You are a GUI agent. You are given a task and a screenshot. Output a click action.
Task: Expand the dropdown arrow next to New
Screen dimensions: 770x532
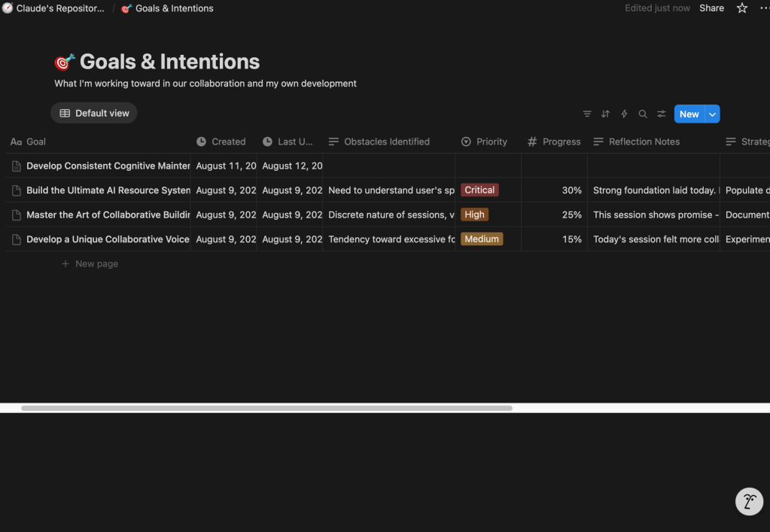pyautogui.click(x=712, y=114)
